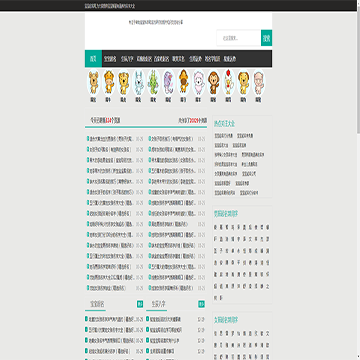Choose the white rabbit zodiac icon
The image size is (360, 360).
pyautogui.click(x=139, y=82)
